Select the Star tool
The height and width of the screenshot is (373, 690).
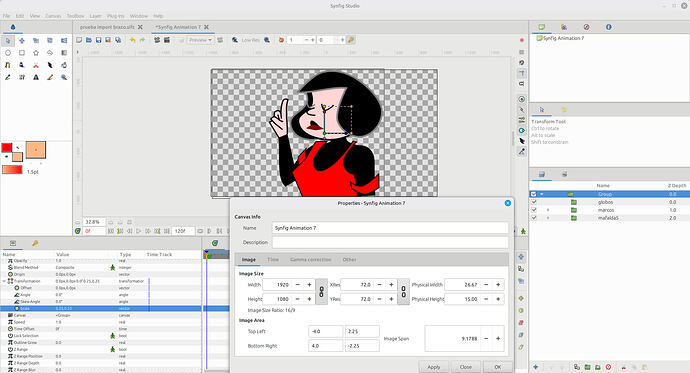point(36,53)
